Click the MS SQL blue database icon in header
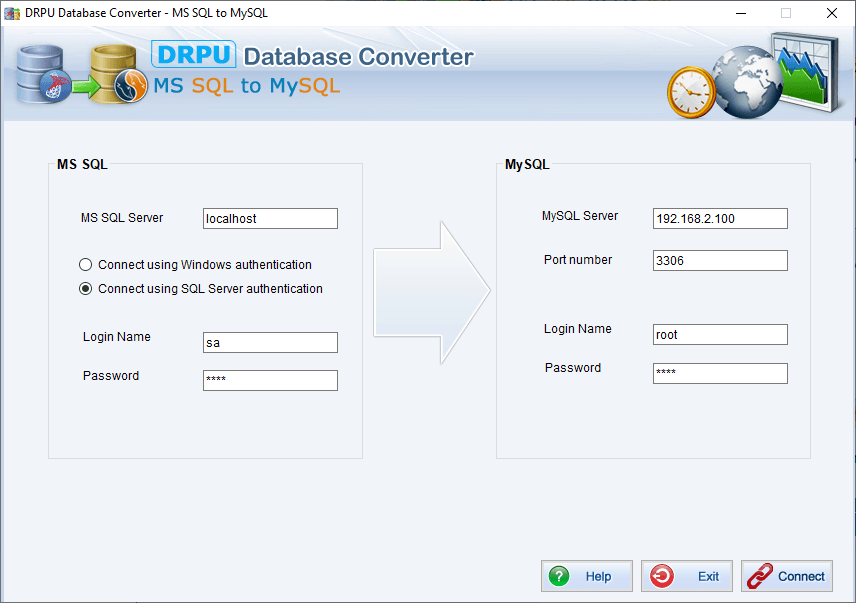Image resolution: width=856 pixels, height=603 pixels. point(43,75)
